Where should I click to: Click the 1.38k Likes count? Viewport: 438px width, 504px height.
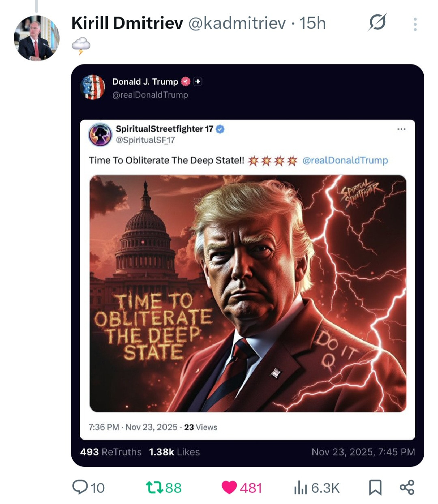(174, 452)
